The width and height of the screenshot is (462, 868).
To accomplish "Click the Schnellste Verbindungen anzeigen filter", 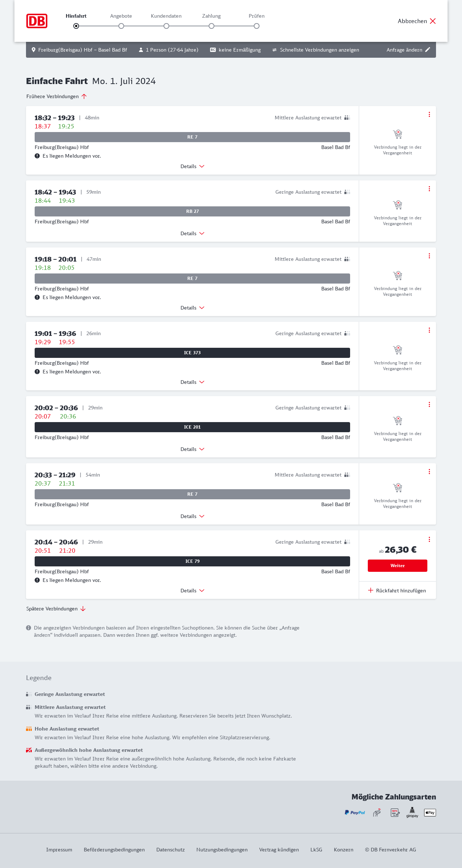I will click(x=316, y=50).
